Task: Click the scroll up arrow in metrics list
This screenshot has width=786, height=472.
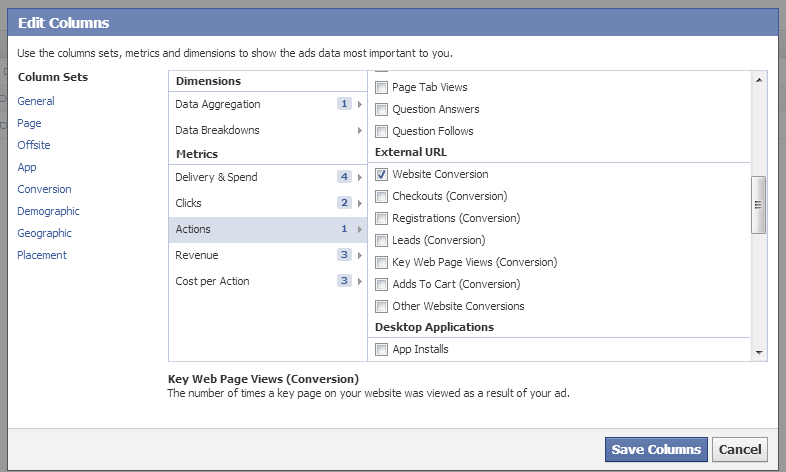Action: point(759,80)
